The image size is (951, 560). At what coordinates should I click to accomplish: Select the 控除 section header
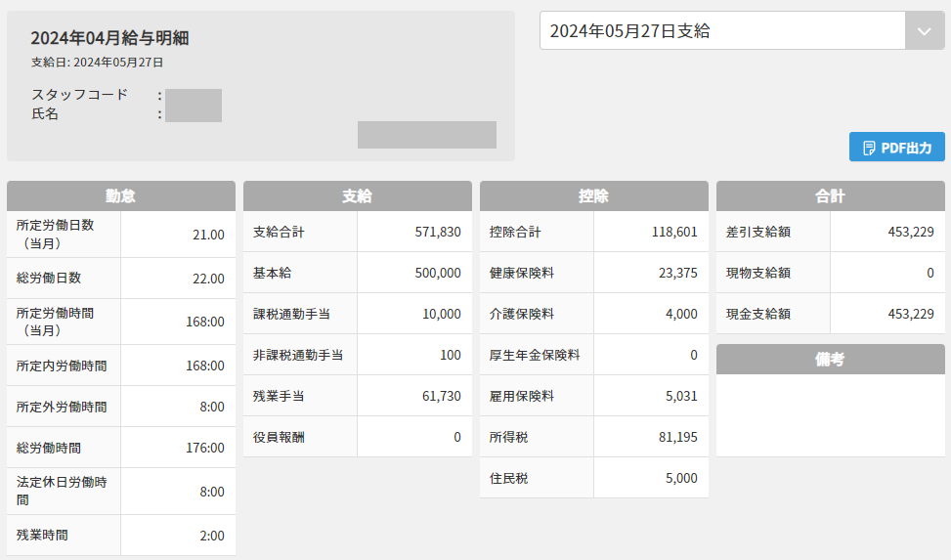click(594, 196)
